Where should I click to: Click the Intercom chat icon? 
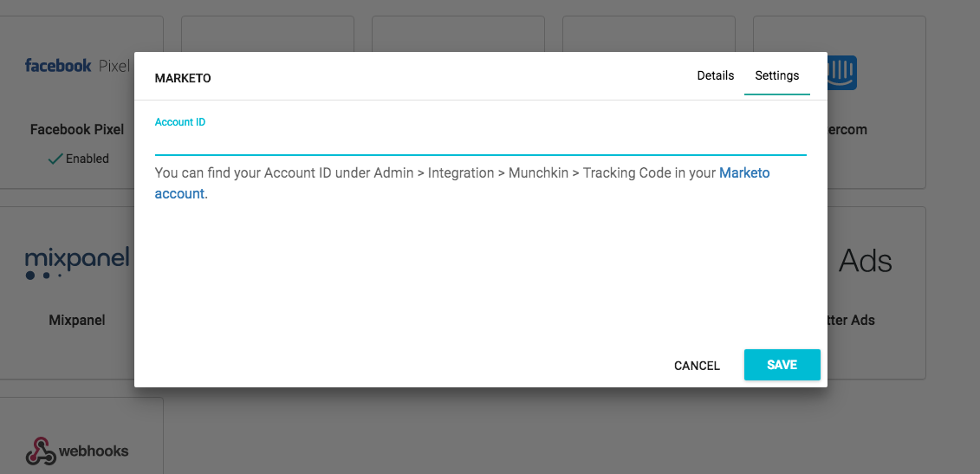[841, 72]
